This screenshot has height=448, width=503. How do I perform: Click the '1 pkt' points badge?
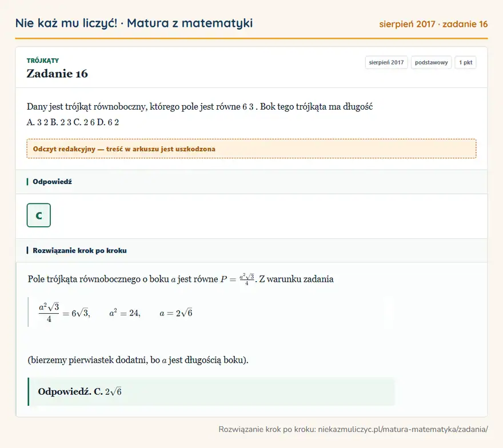465,62
